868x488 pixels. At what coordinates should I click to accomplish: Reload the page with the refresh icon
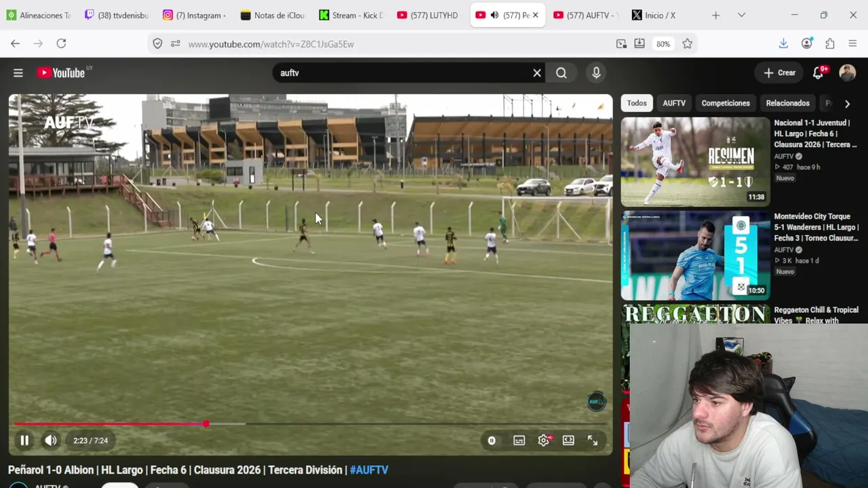click(x=61, y=43)
